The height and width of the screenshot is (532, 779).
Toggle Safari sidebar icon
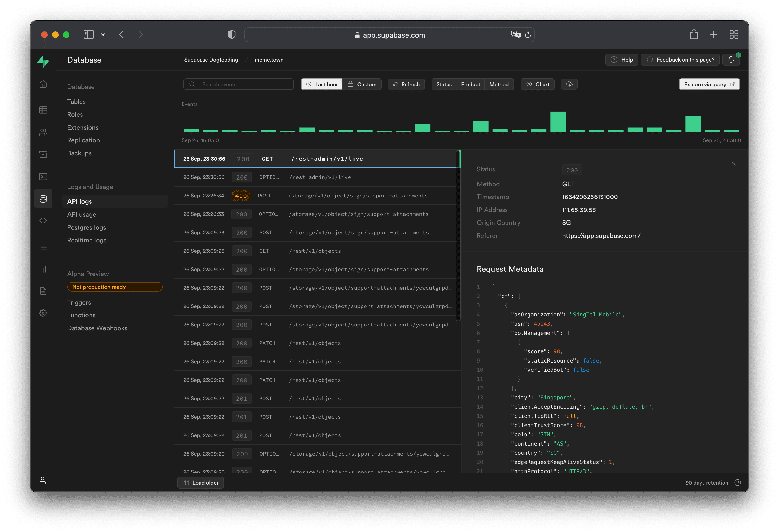tap(88, 34)
